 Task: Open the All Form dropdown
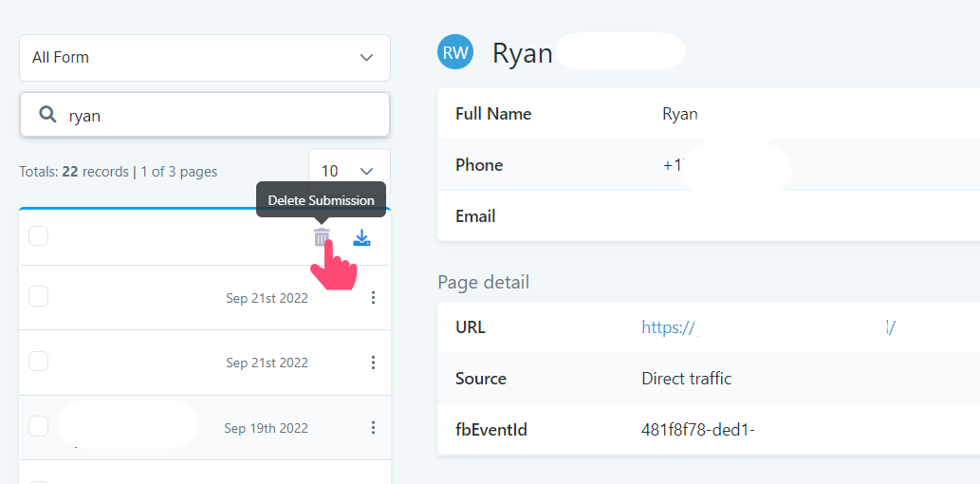[205, 58]
